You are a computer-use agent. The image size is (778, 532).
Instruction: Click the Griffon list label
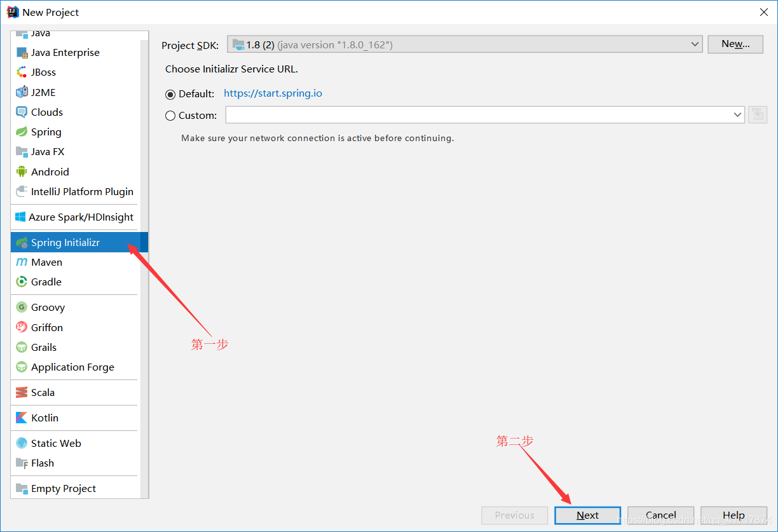[47, 327]
